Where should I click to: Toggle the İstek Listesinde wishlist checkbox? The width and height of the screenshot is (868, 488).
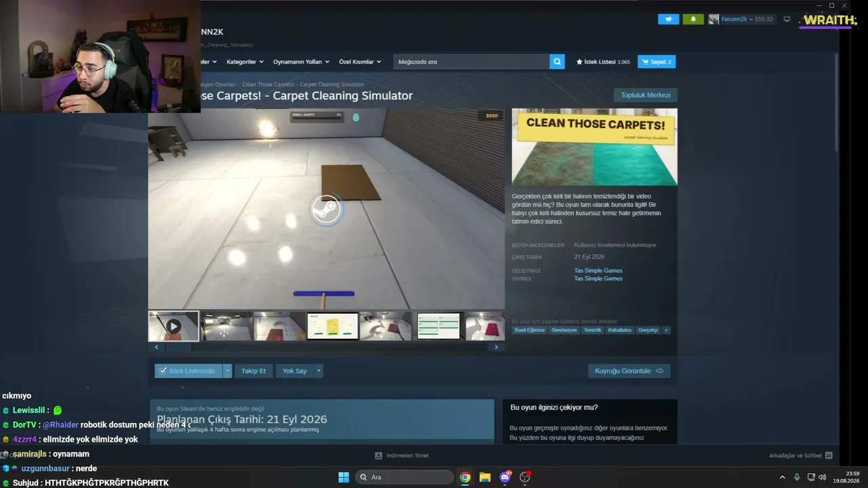click(x=163, y=371)
